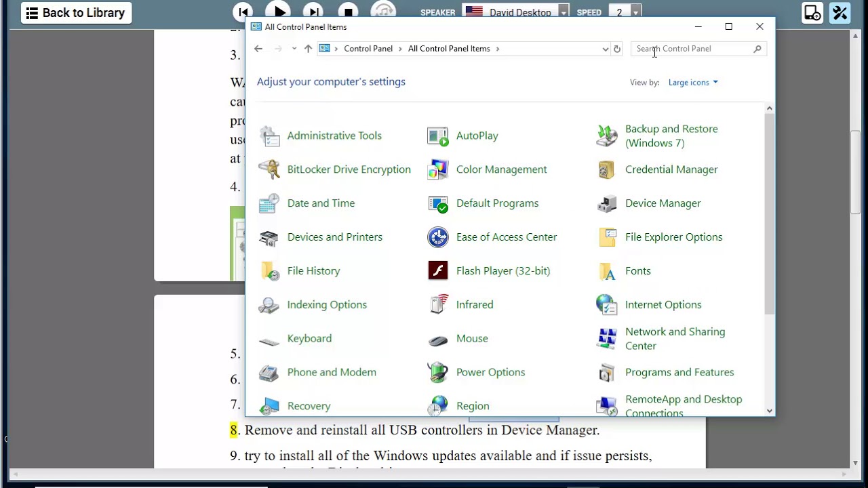Open Flash Player (32-bit) icon

438,271
